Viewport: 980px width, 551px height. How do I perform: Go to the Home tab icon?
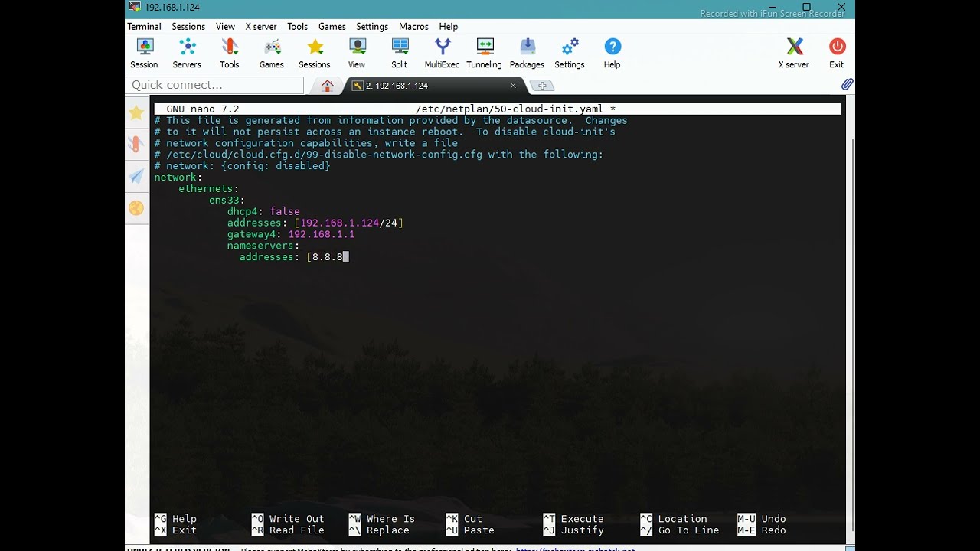pyautogui.click(x=327, y=86)
